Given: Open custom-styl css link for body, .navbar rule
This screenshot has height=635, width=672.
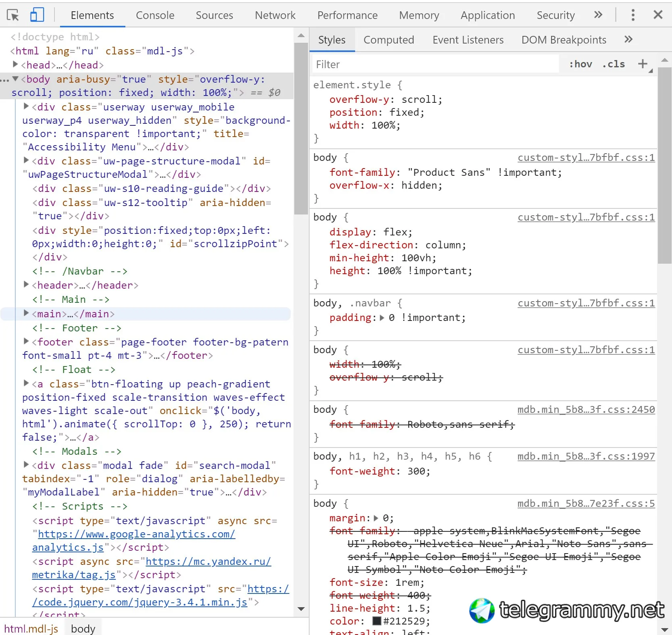Looking at the screenshot, I should pos(586,303).
